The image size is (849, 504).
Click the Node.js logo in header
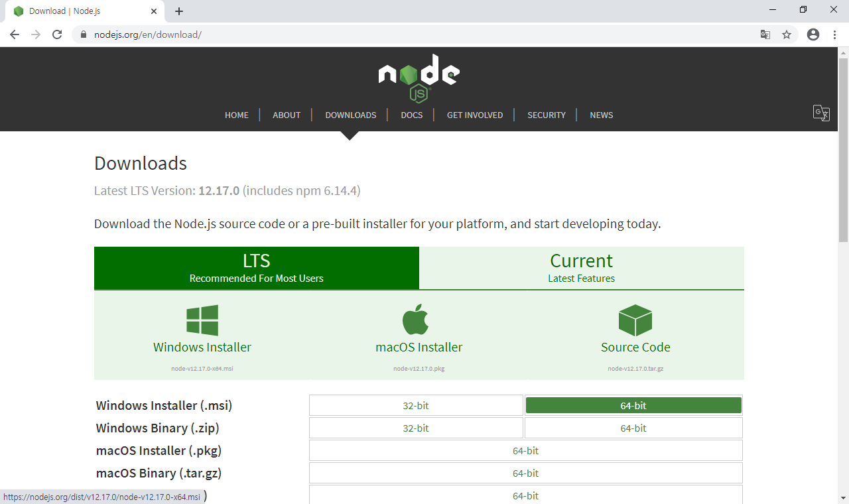pos(419,78)
